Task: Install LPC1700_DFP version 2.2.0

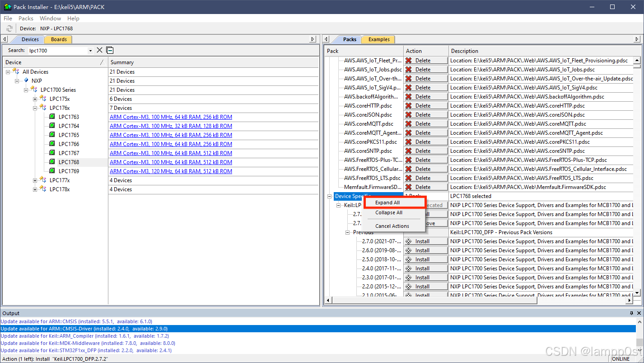Action: 426,287
